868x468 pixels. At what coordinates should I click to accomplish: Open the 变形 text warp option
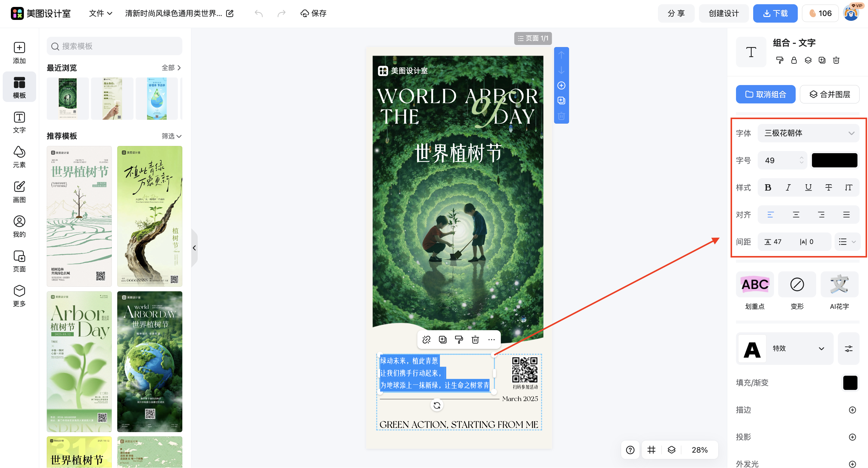(797, 292)
